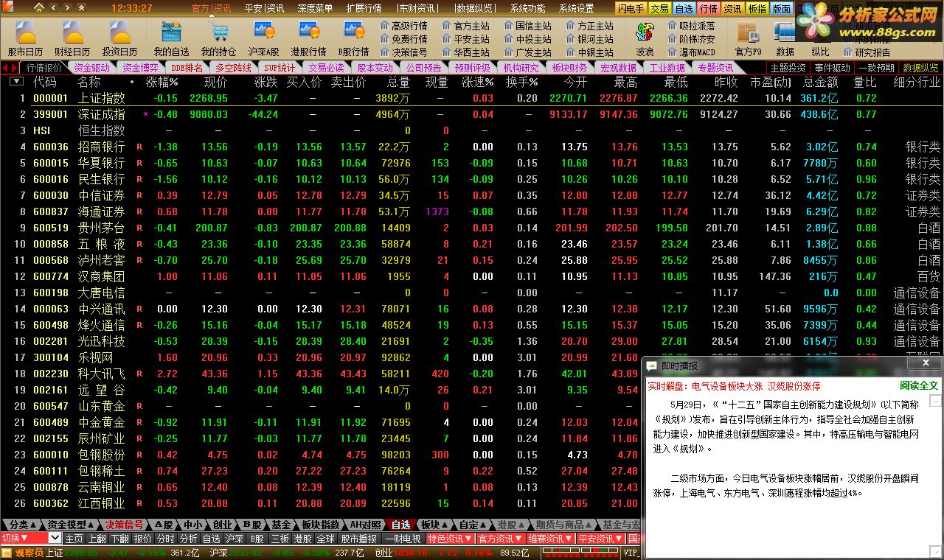Expand the table column menu arrow beside 代码
Image resolution: width=944 pixels, height=560 pixels.
15,82
